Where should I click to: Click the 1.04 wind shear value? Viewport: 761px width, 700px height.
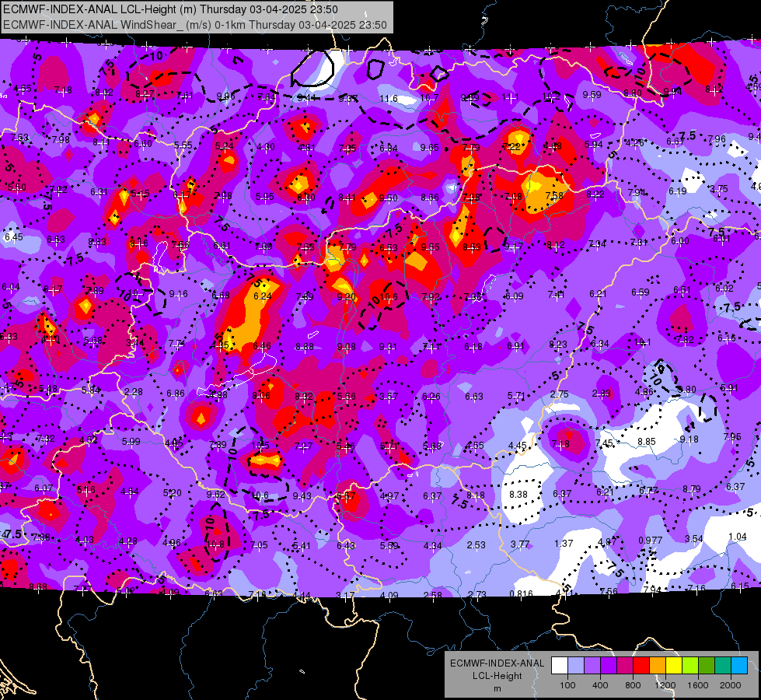pos(738,537)
